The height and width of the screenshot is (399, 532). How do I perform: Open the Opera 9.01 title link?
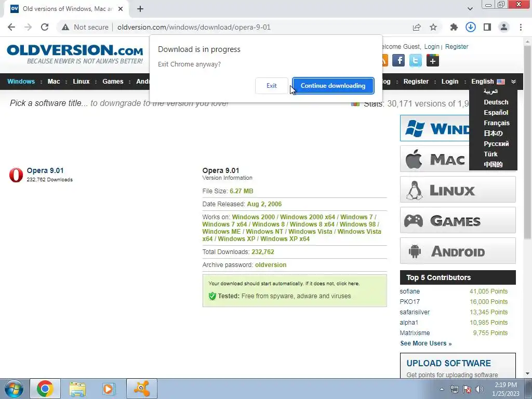point(45,170)
